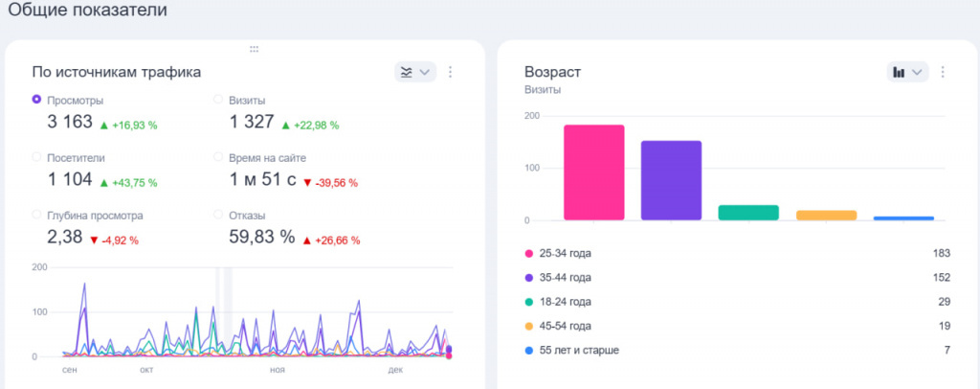
Task: Click the bar chart icon in Возраст widget
Action: click(x=899, y=72)
